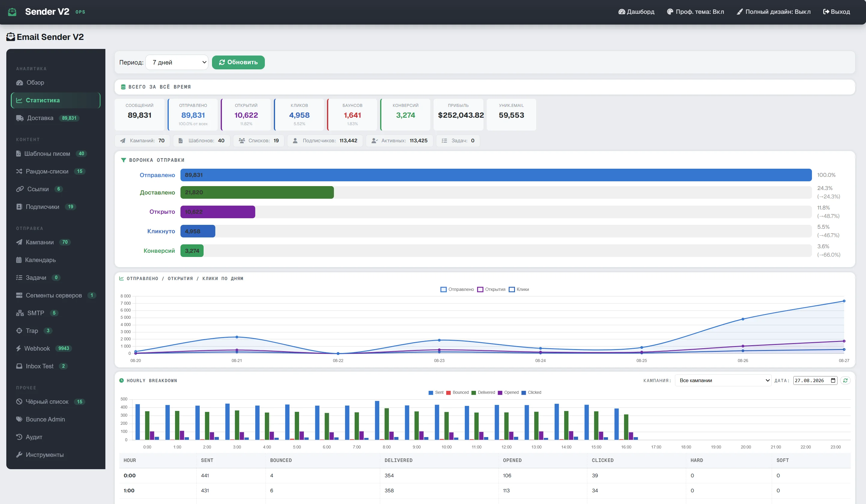This screenshot has height=504, width=866.
Task: Click the Рандом-списки shuffle icon
Action: tap(19, 171)
